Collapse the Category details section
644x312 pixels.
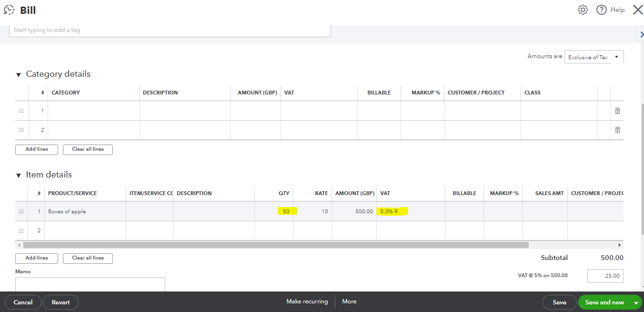19,74
